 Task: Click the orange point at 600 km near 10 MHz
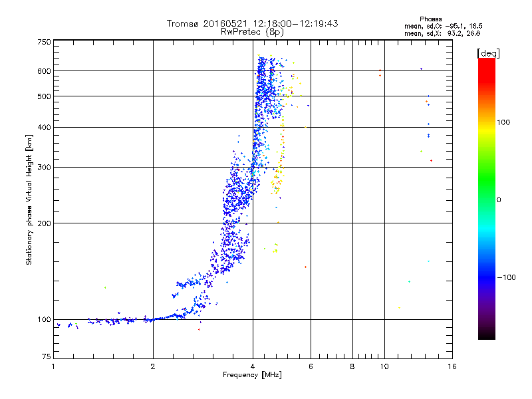[x=380, y=70]
